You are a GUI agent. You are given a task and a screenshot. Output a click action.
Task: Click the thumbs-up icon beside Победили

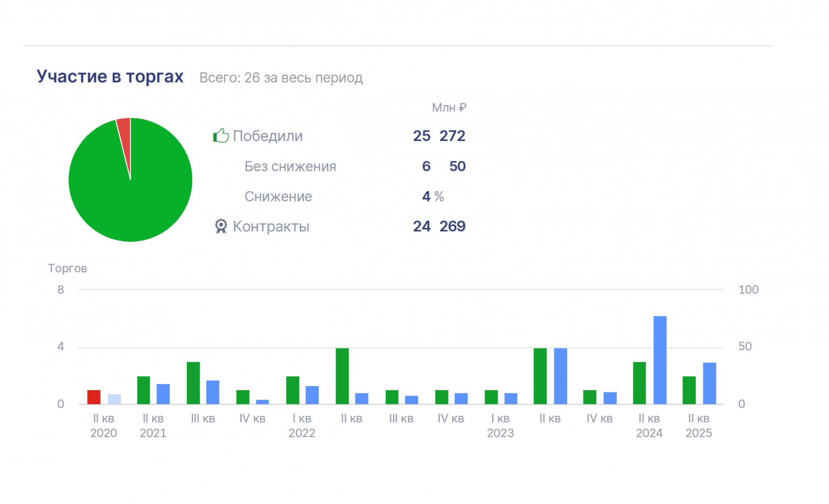tap(221, 135)
